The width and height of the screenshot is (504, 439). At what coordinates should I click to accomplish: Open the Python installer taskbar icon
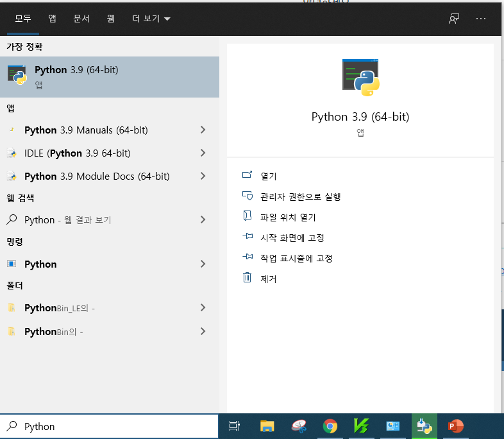point(424,426)
